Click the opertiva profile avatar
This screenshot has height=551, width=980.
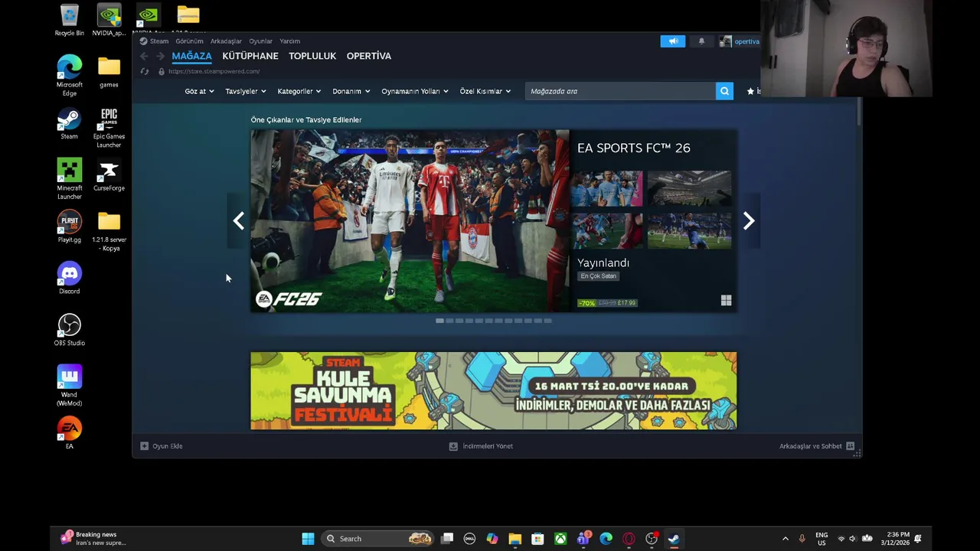coord(725,41)
